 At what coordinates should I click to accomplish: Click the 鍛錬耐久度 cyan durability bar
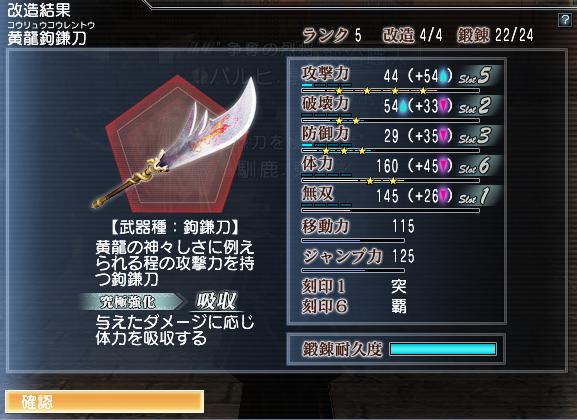[x=443, y=349]
